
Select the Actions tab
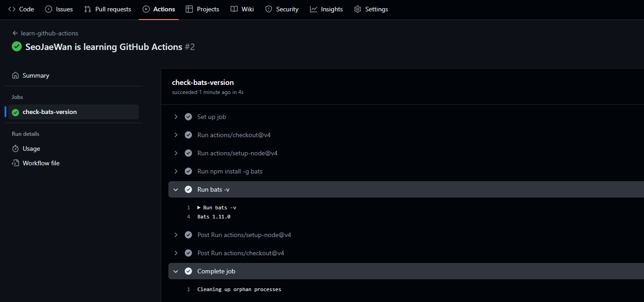point(159,9)
